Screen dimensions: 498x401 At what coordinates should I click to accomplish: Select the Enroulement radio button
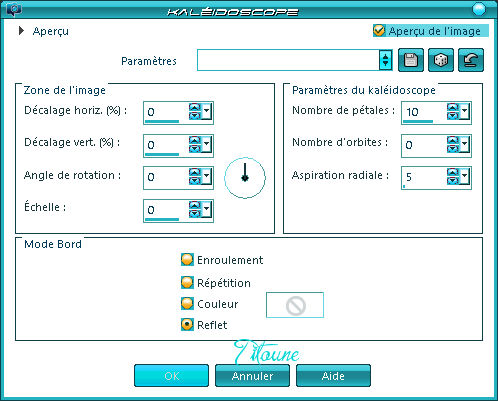coord(187,260)
